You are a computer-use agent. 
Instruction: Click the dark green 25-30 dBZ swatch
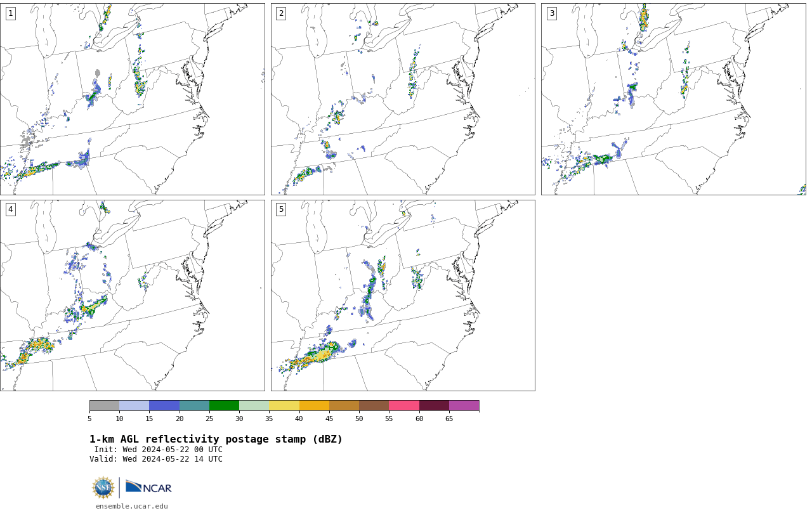[x=224, y=406]
